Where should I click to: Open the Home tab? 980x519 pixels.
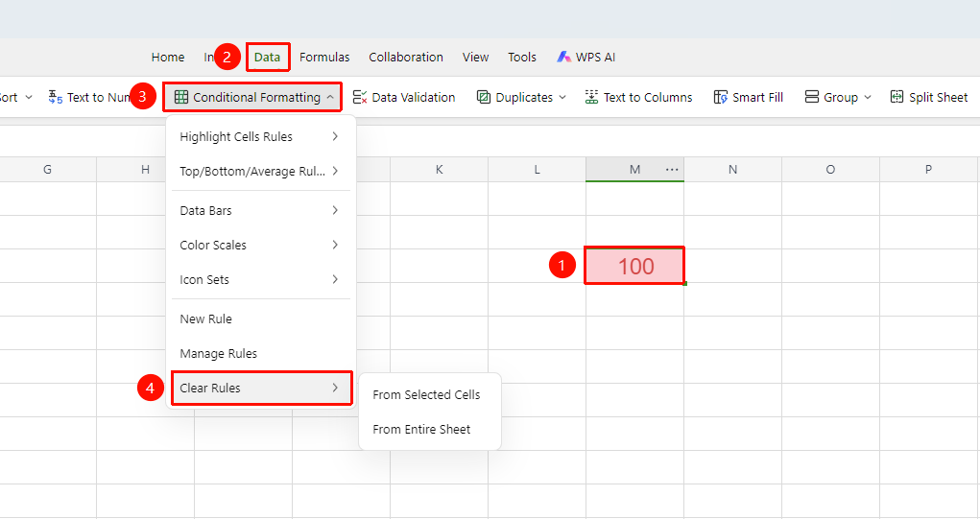tap(168, 57)
